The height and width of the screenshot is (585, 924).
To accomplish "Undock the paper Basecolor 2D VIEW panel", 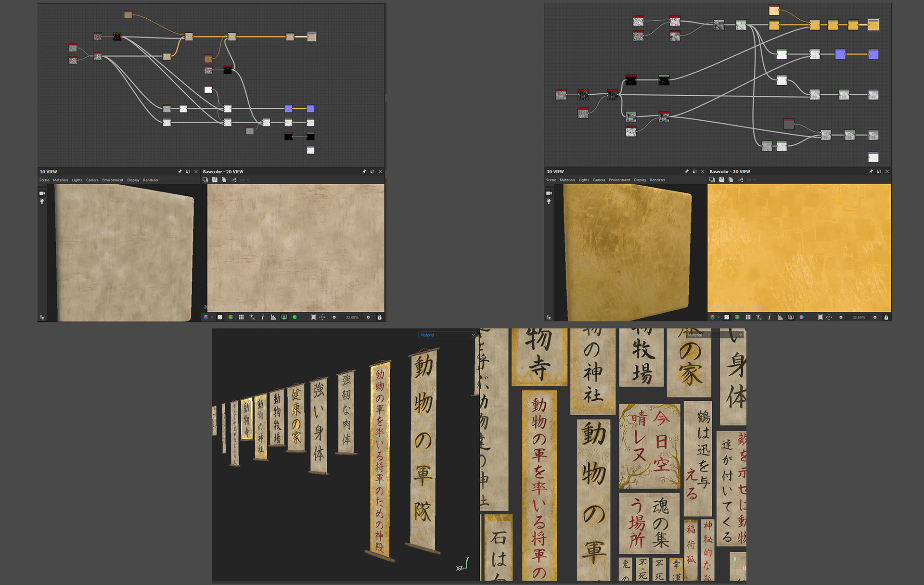I will click(372, 172).
